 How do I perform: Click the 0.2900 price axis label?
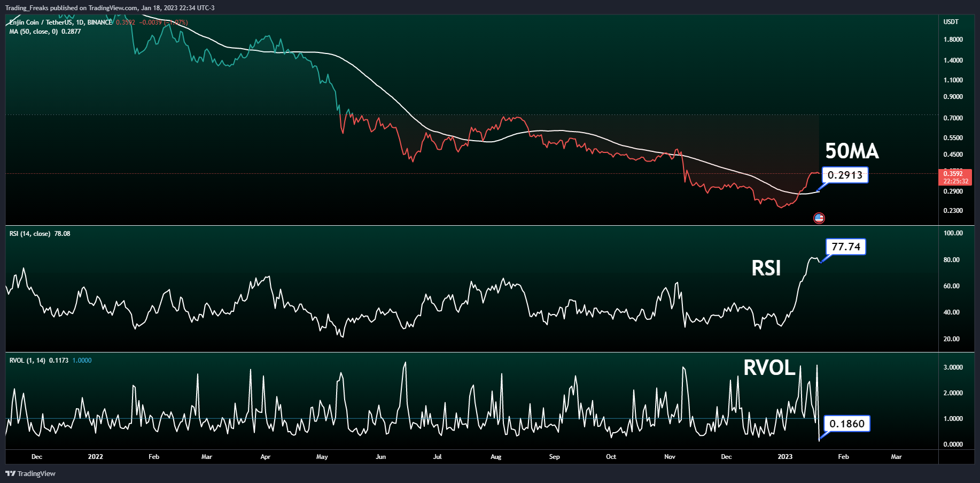point(953,191)
